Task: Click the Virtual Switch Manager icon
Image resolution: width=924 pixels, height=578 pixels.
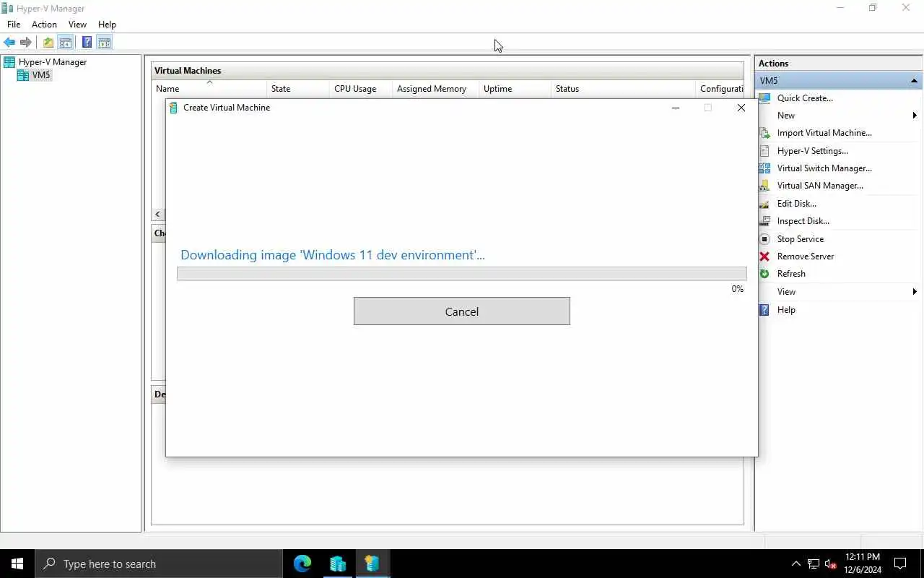Action: 764,168
